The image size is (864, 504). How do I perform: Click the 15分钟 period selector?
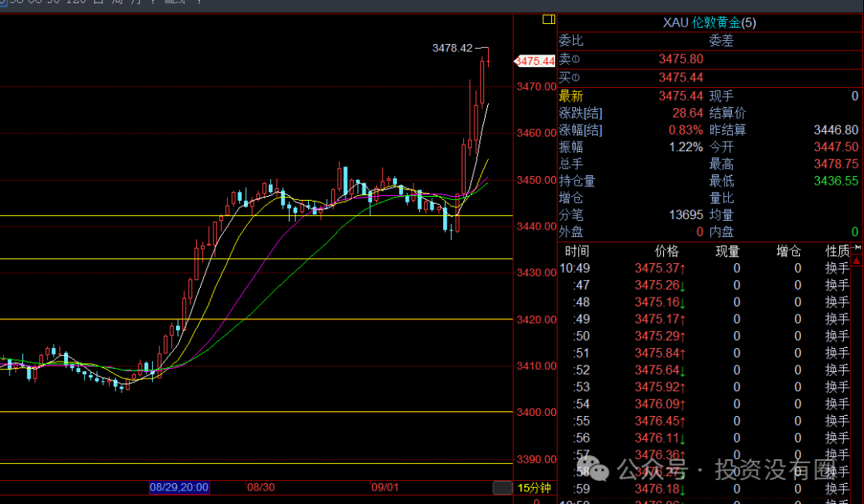(x=534, y=488)
